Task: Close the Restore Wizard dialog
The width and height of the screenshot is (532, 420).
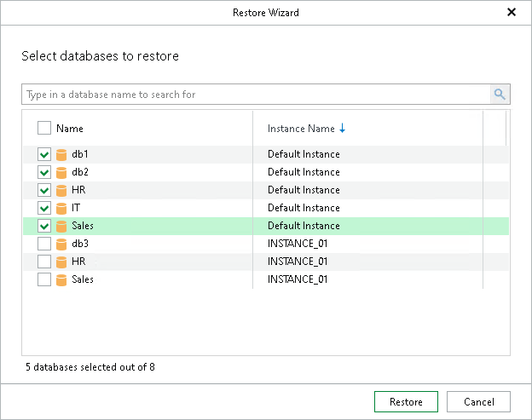Action: (x=512, y=13)
